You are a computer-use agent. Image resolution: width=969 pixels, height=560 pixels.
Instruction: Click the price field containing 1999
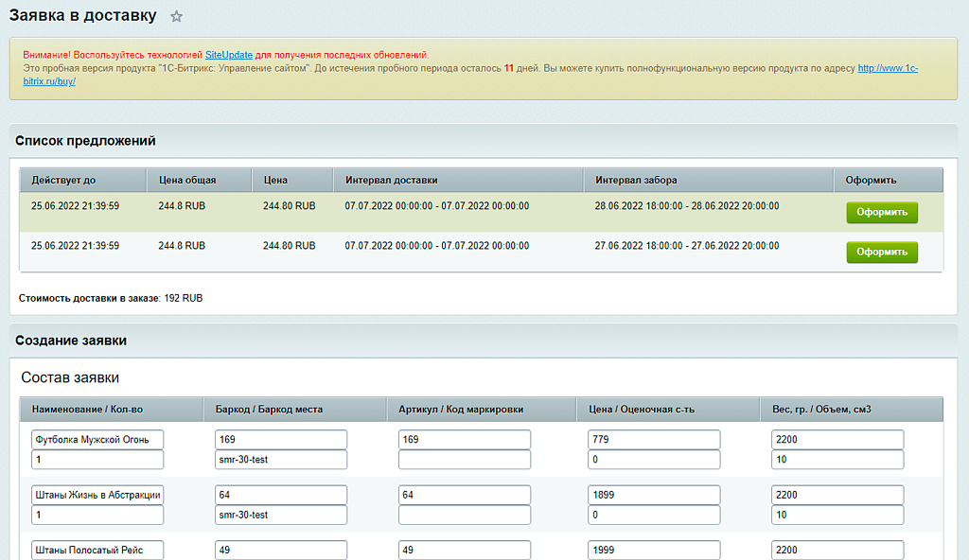click(x=654, y=551)
